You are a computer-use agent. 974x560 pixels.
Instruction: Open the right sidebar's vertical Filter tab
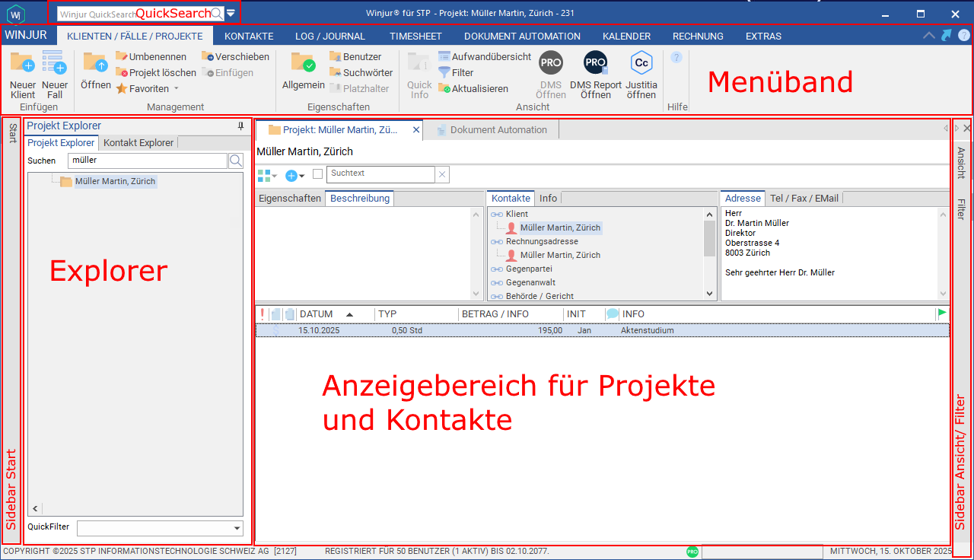click(x=961, y=208)
